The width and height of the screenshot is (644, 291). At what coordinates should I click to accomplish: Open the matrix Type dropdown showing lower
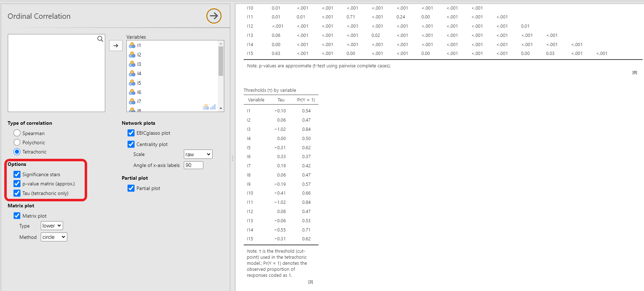(x=52, y=226)
